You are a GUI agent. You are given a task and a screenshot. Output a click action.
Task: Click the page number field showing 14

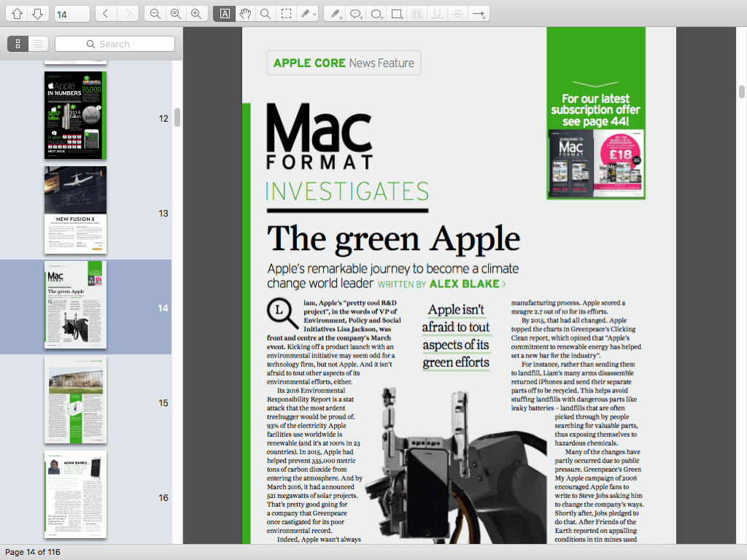tap(72, 14)
